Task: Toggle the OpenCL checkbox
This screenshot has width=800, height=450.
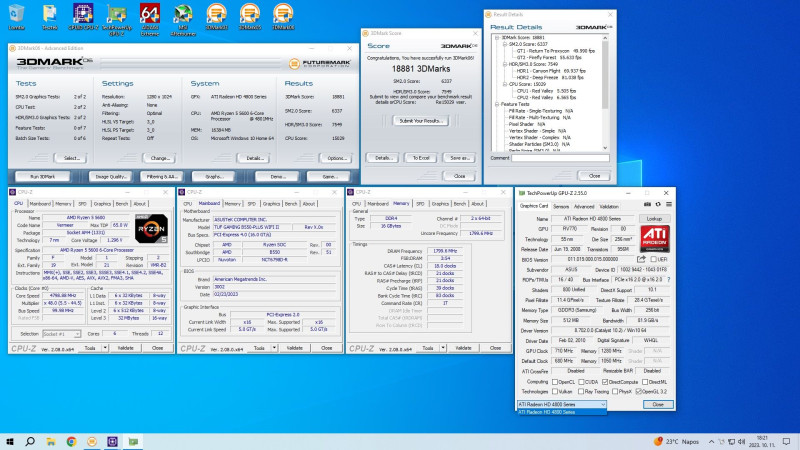Action: [555, 382]
